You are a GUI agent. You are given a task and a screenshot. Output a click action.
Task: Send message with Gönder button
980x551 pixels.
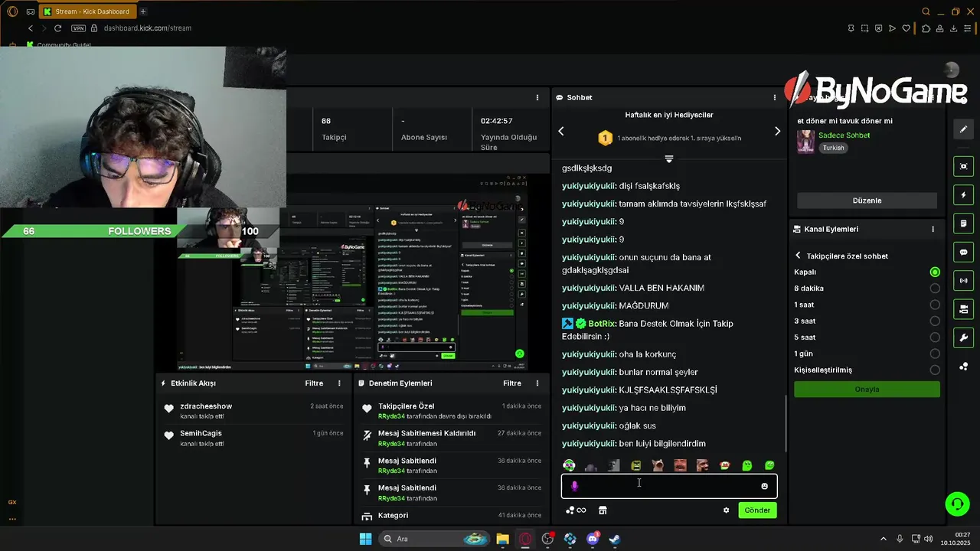point(757,510)
